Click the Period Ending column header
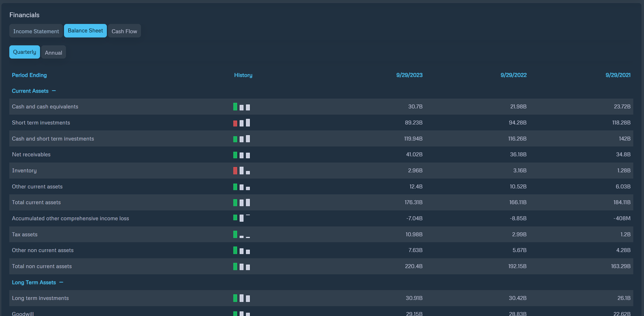The width and height of the screenshot is (644, 316). click(x=29, y=75)
